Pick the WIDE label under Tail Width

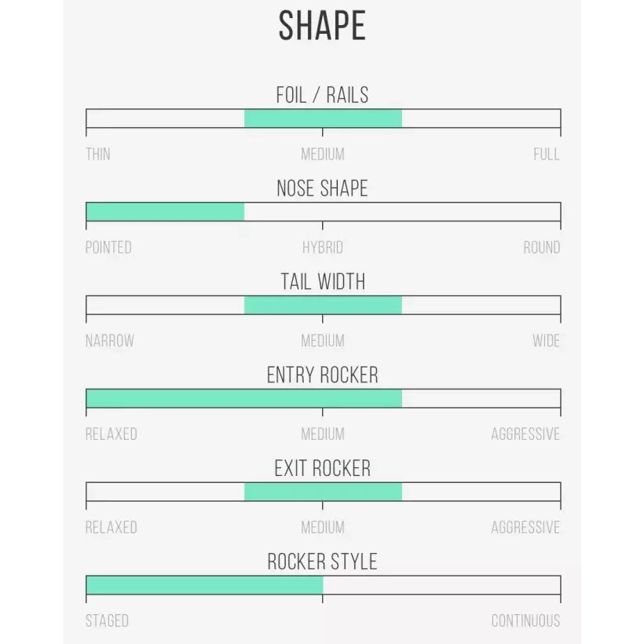tap(546, 341)
